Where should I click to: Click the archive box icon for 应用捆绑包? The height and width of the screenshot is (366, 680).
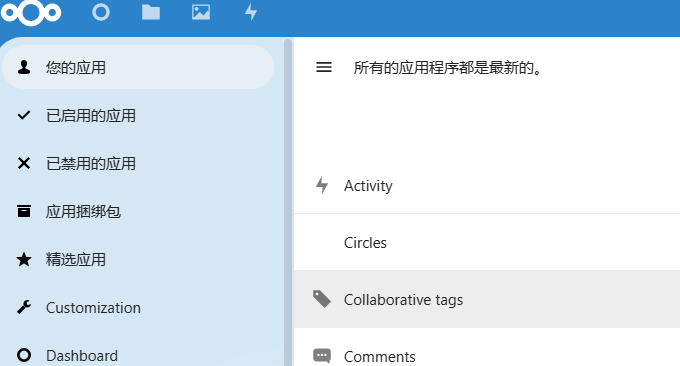coord(24,211)
